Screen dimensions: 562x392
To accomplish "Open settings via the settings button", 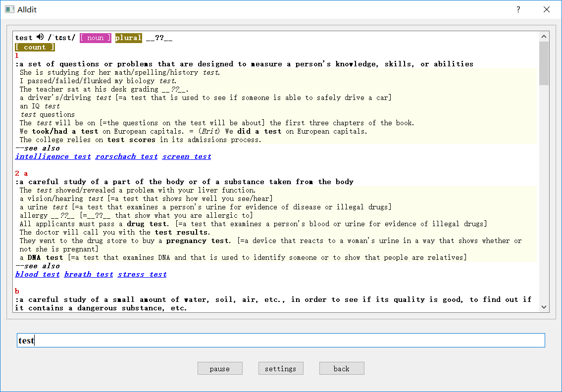I will click(281, 368).
